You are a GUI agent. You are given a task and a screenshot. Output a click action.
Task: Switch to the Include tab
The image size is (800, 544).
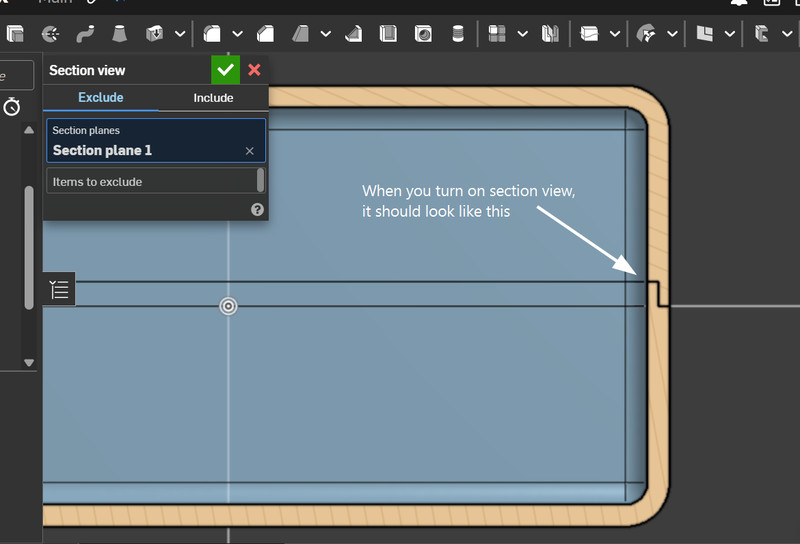(x=213, y=97)
